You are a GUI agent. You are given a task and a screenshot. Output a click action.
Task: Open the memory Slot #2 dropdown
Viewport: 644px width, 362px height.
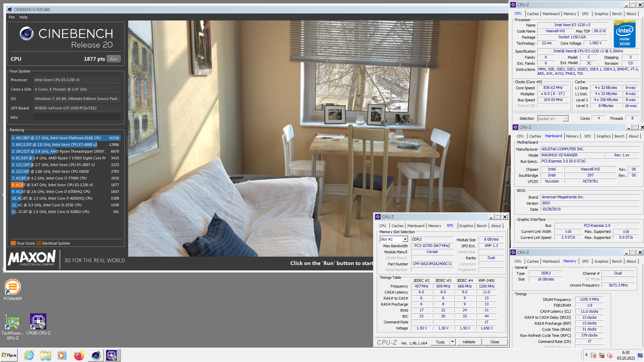coord(405,239)
